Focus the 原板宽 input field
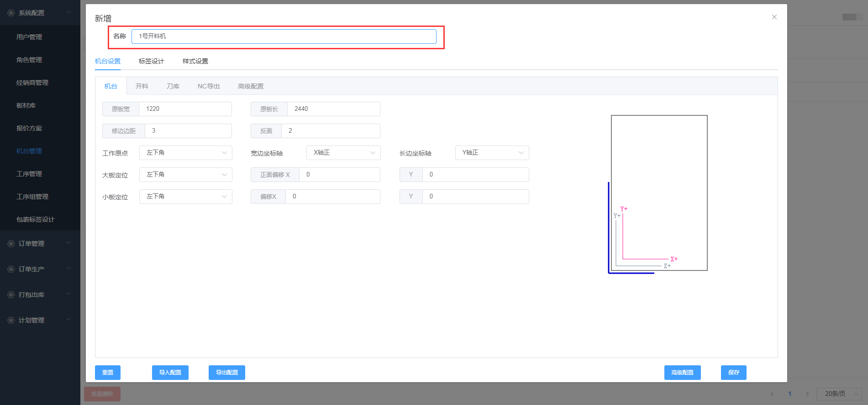This screenshot has width=868, height=405. pos(185,109)
